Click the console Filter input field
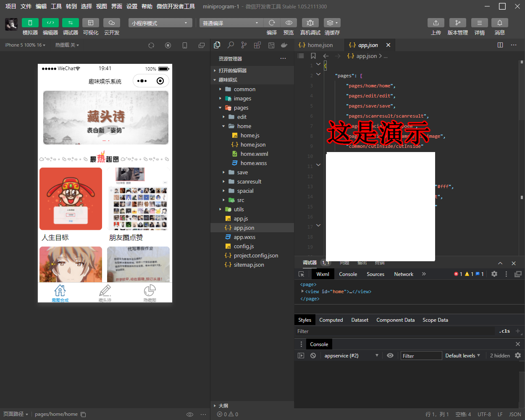 (421, 356)
